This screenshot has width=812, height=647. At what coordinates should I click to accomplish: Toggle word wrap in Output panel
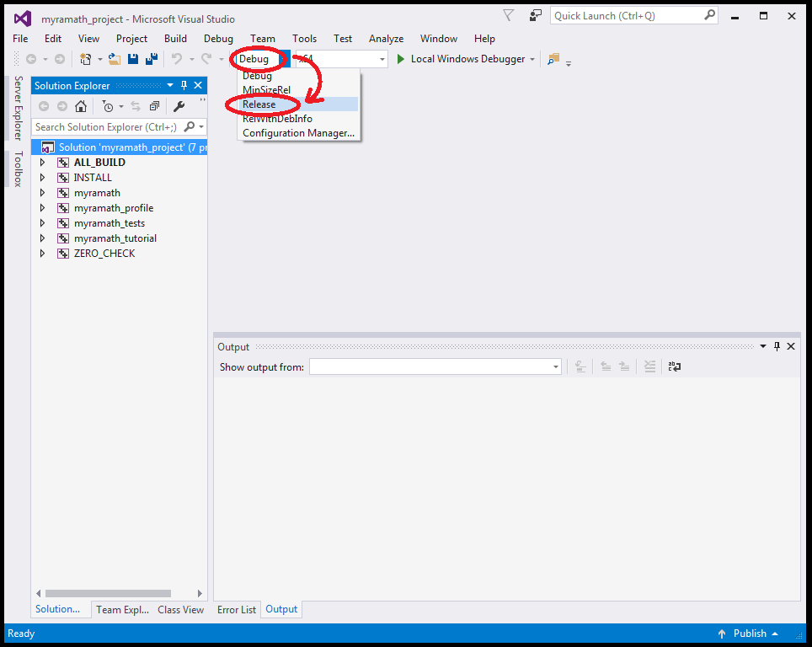click(674, 366)
